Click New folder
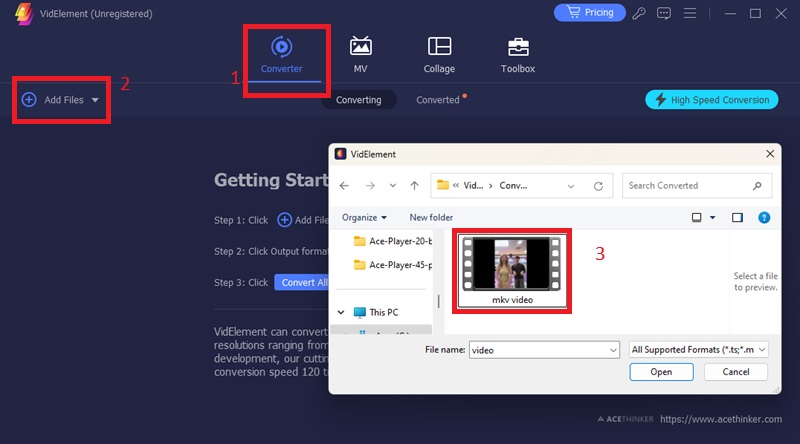The image size is (800, 444). point(431,217)
